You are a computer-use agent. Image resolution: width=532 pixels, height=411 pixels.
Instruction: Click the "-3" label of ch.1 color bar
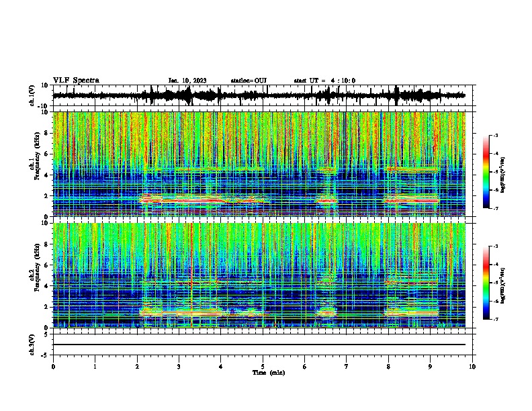click(495, 135)
